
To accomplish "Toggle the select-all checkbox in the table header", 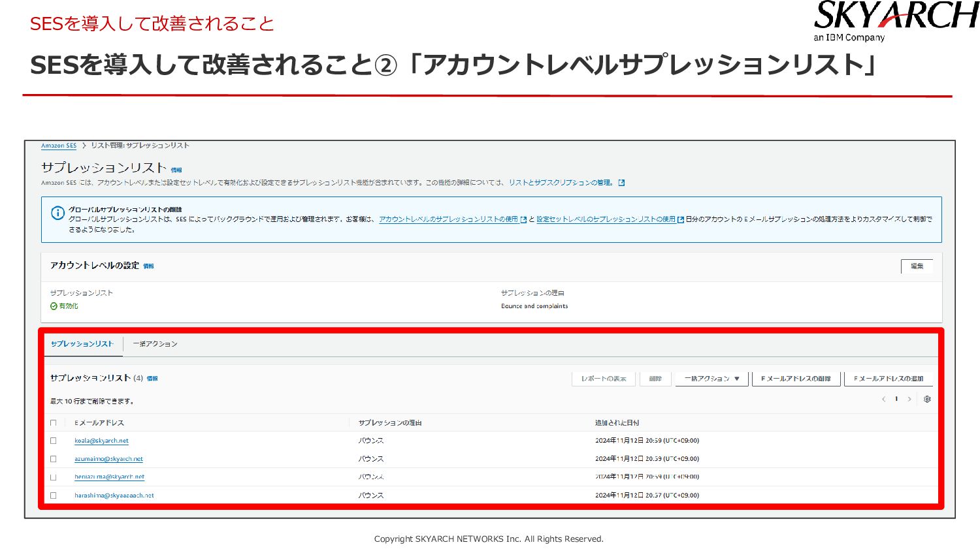I will 54,423.
